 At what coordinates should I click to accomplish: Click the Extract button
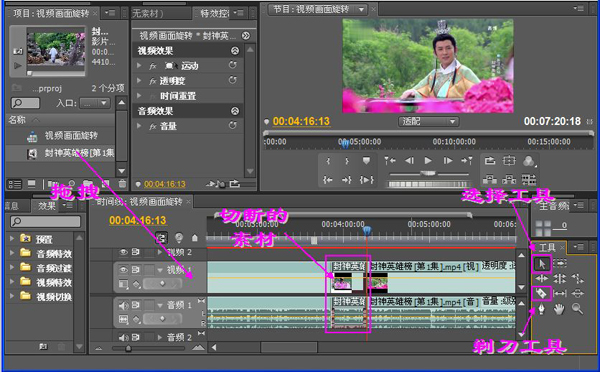[x=509, y=179]
